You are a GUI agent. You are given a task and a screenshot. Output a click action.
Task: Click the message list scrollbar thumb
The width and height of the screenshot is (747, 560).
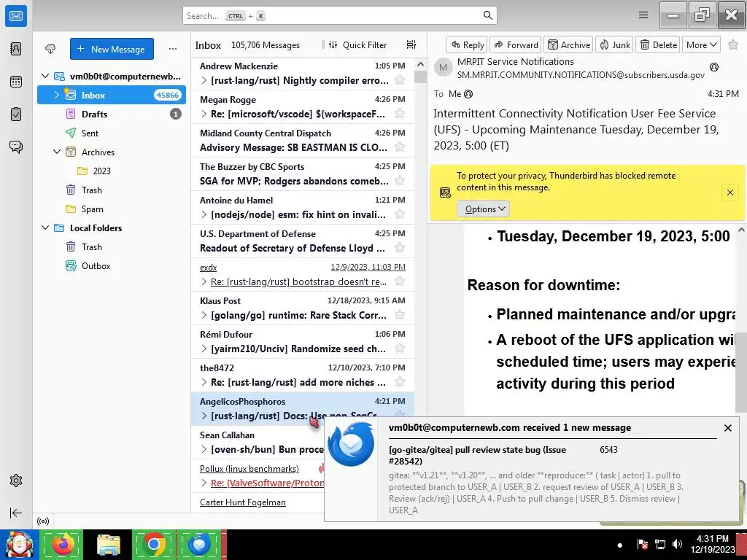420,77
